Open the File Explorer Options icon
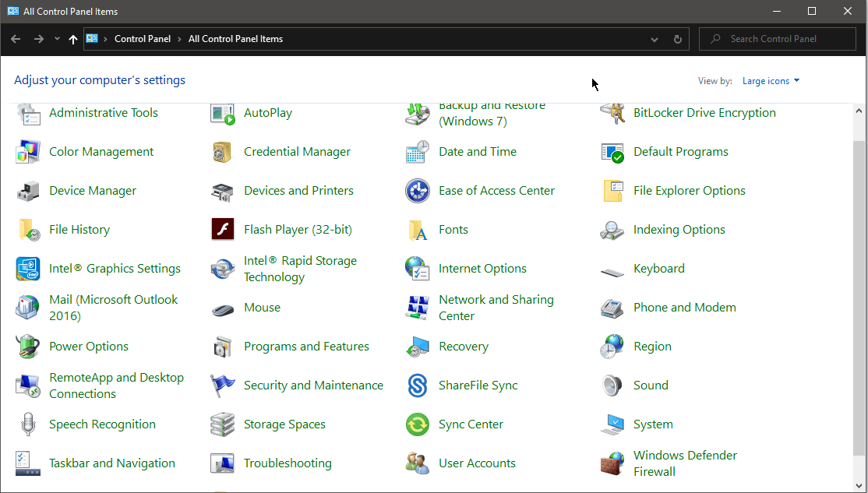Screen dimensions: 868x493 612,191
